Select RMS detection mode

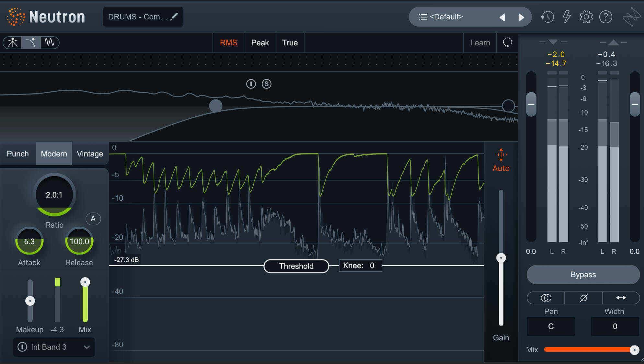click(x=228, y=42)
